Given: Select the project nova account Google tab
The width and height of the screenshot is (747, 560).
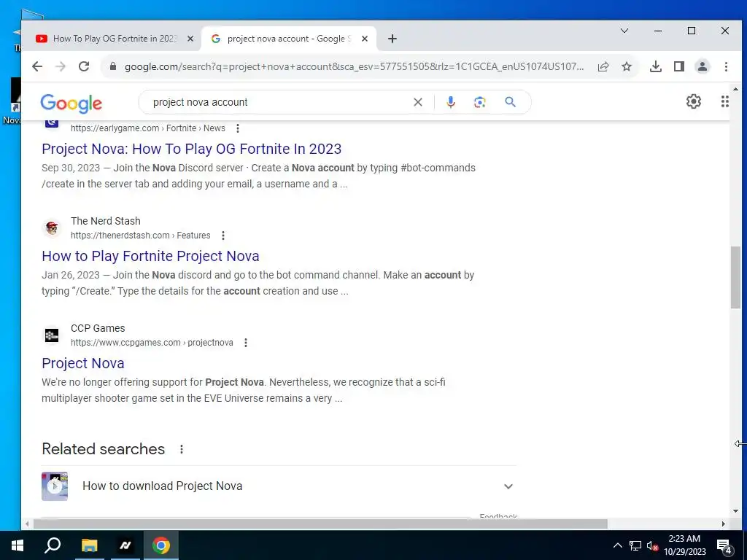Looking at the screenshot, I should (289, 39).
